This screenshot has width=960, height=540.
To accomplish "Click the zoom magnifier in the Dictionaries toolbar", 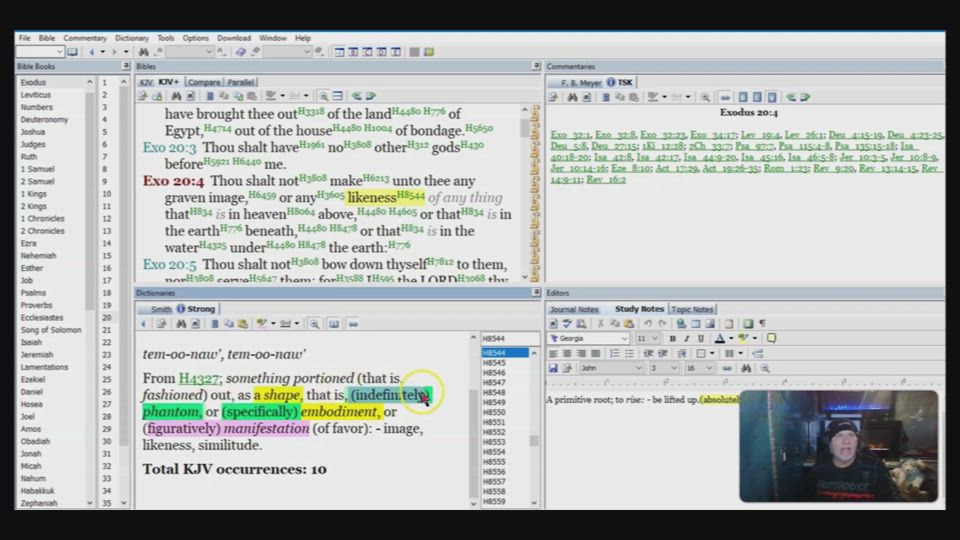I will (314, 324).
